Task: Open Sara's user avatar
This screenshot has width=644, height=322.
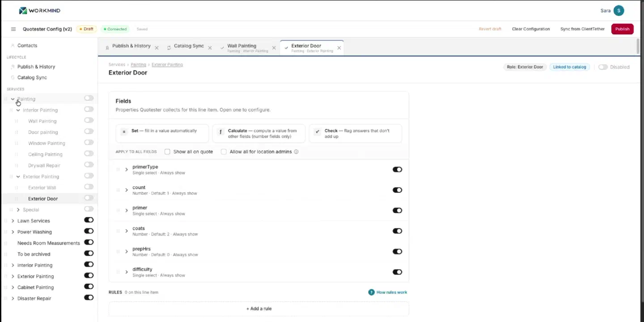Action: coord(619,11)
